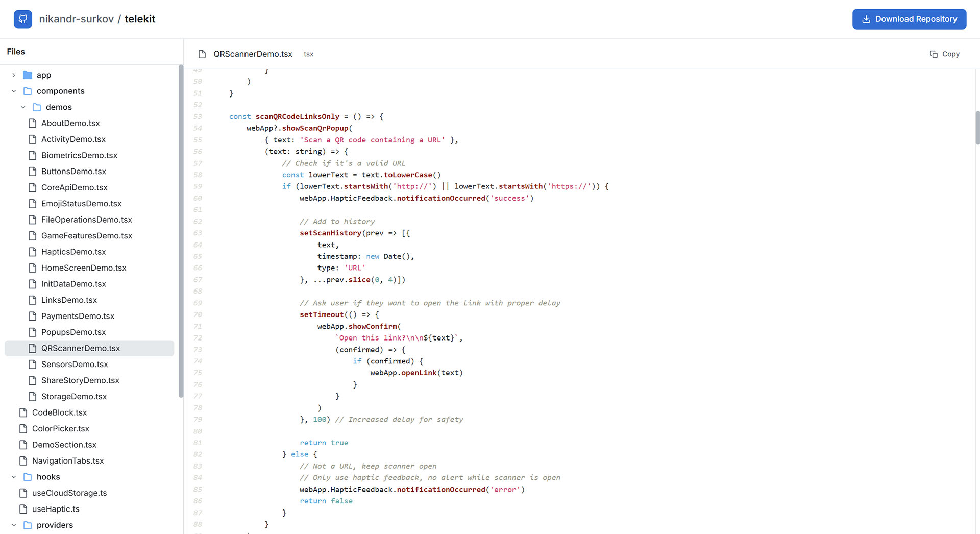Open the nikandr-surkov breadcrumb link
980x534 pixels.
coord(76,19)
